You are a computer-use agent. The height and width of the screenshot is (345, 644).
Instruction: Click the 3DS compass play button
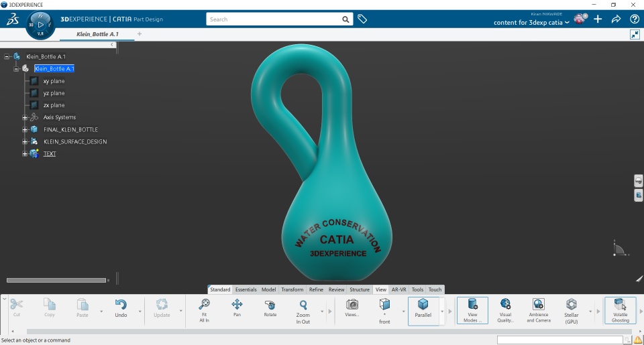[40, 25]
